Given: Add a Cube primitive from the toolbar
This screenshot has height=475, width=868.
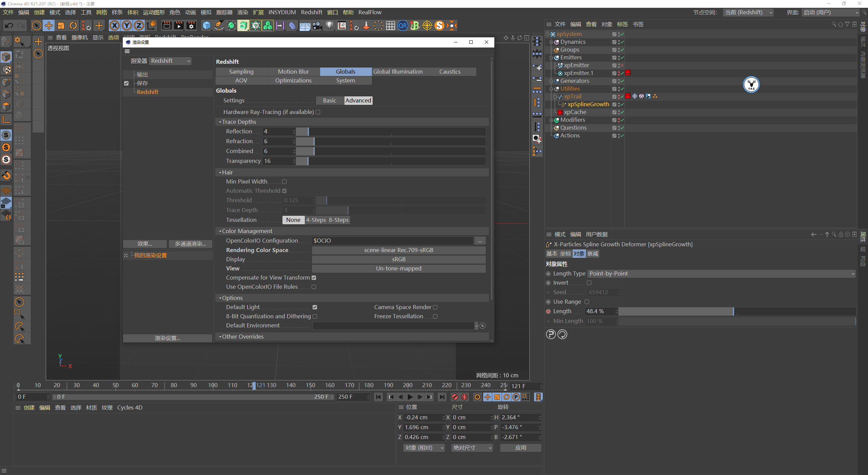Looking at the screenshot, I should pos(206,25).
